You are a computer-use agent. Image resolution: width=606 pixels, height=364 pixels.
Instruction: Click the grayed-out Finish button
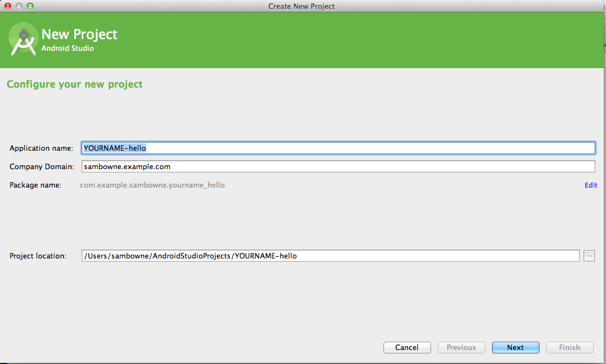click(570, 347)
